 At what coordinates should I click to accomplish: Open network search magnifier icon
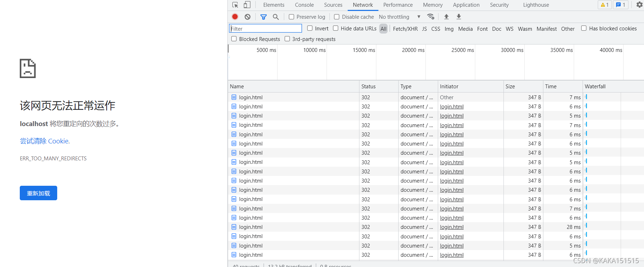tap(276, 17)
